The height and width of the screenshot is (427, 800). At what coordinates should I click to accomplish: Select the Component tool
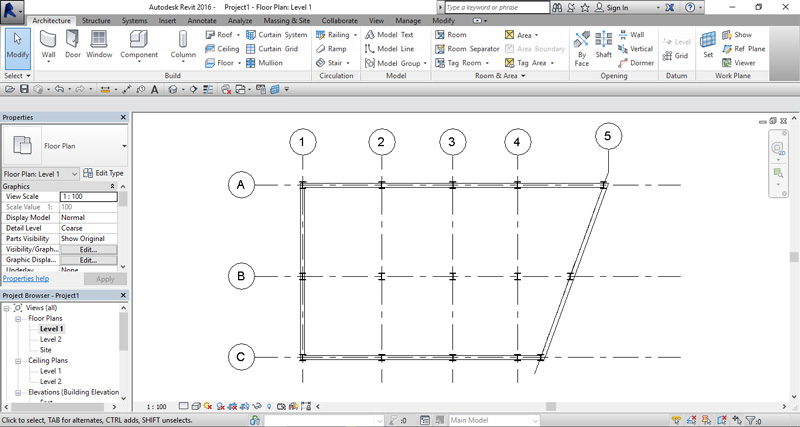(139, 46)
